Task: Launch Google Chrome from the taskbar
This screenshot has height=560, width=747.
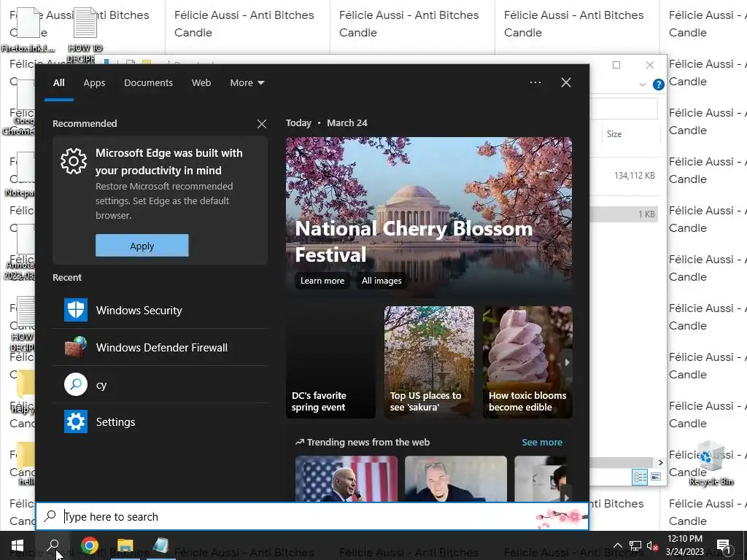Action: [90, 545]
